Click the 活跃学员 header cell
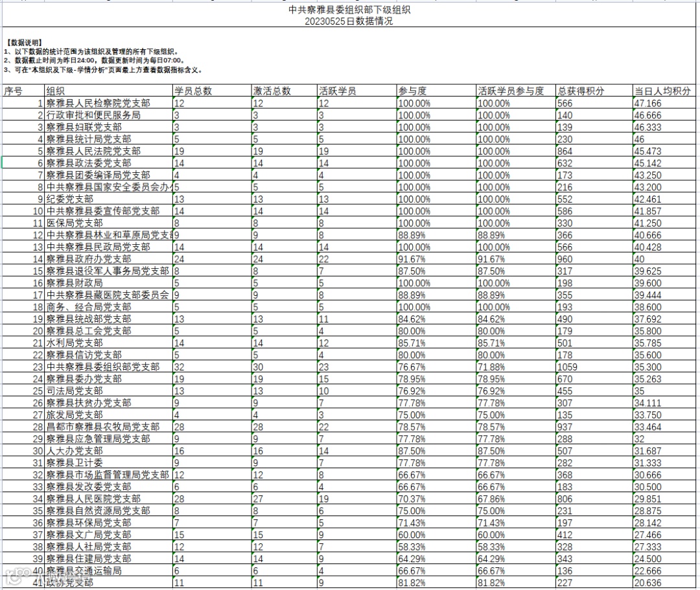Image resolution: width=700 pixels, height=590 pixels. coord(356,91)
